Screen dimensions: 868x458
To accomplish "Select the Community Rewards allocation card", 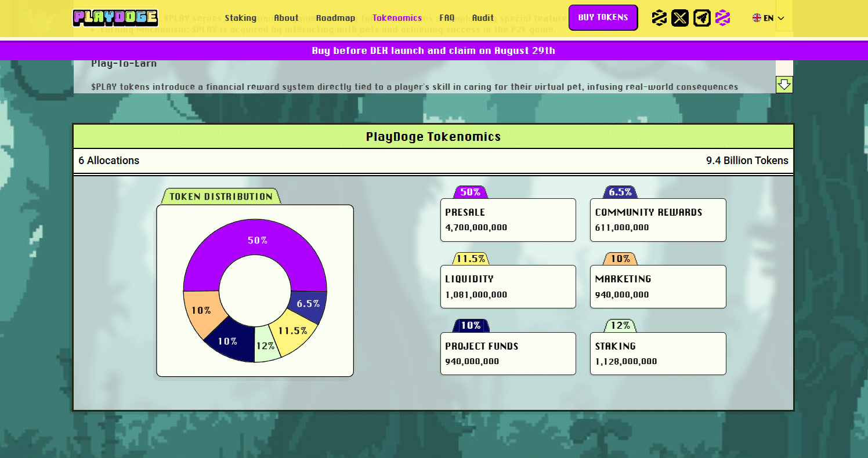I will point(658,220).
